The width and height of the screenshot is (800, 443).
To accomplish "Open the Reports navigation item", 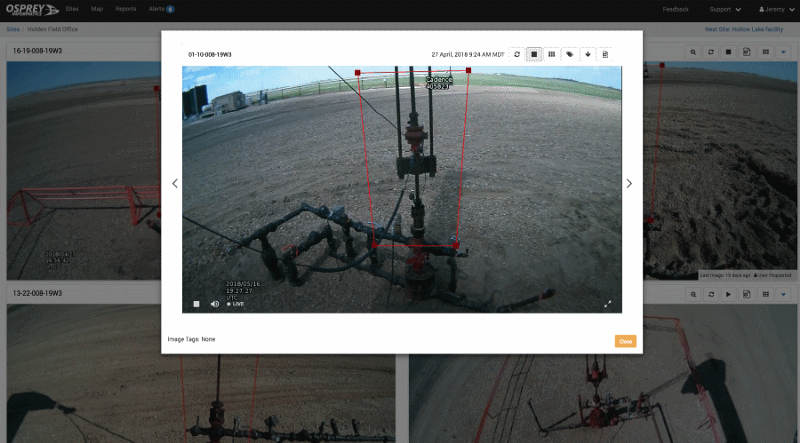I will coord(125,8).
